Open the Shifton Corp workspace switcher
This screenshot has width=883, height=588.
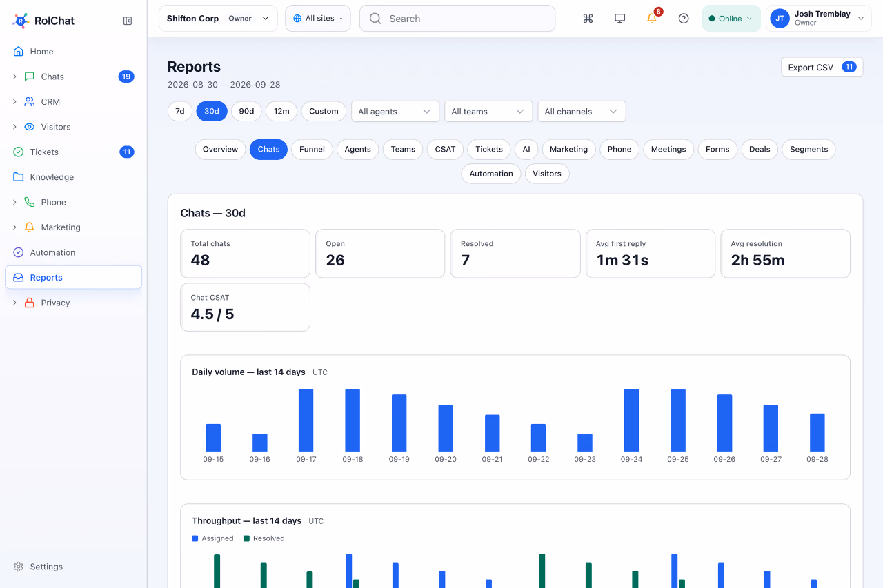point(218,19)
